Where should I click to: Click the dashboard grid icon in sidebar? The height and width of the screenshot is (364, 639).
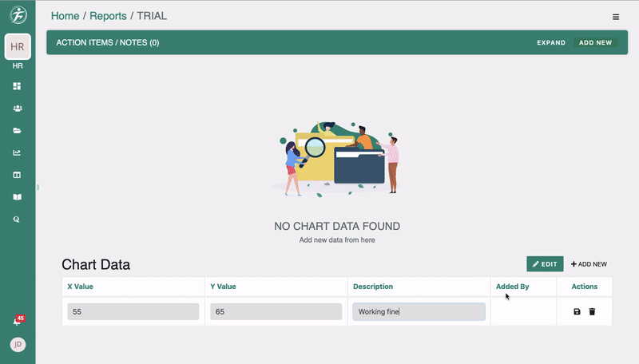point(18,86)
